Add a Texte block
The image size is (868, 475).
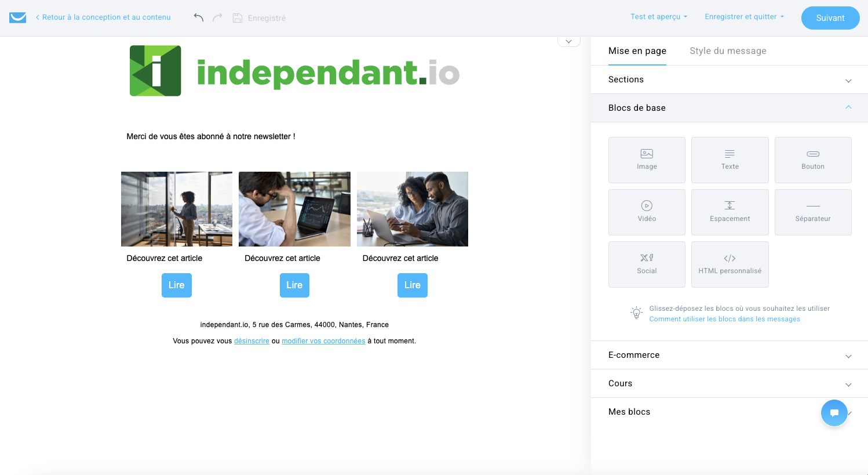730,160
